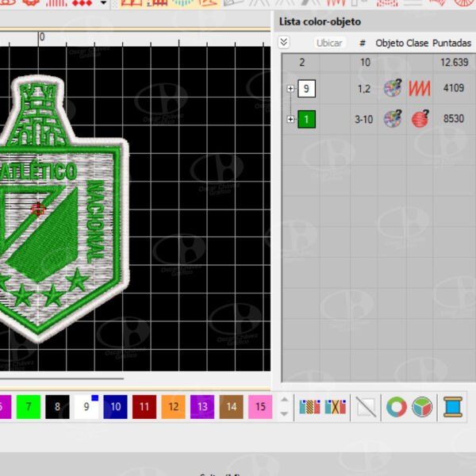Select orange color swatch 12

[173, 407]
